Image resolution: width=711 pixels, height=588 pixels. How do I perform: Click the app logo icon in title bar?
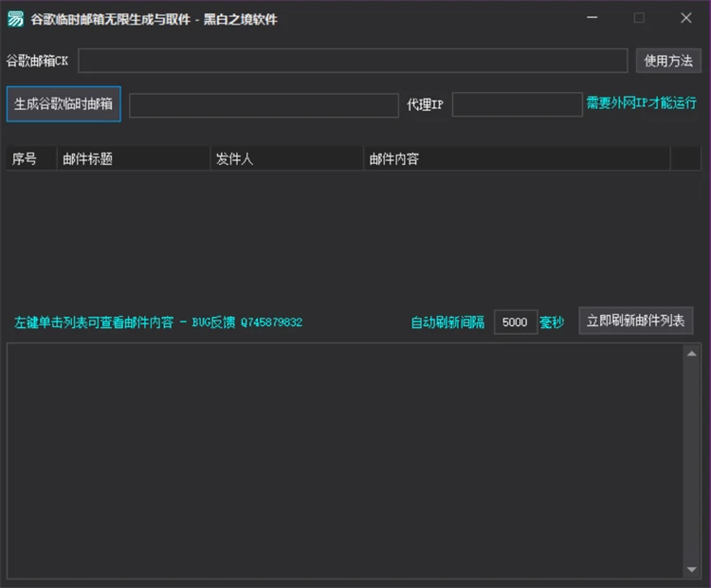(15, 19)
